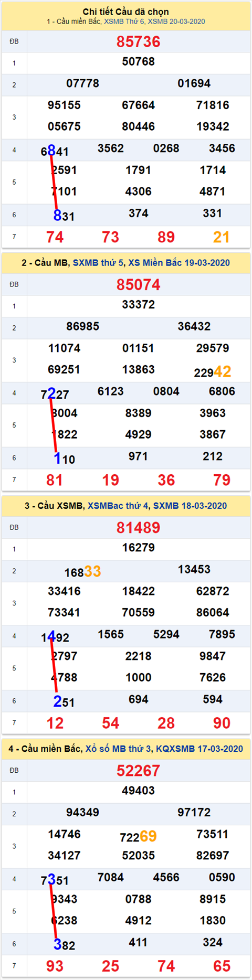
Task: Click fourth prize number 3562
Action: click(x=111, y=148)
